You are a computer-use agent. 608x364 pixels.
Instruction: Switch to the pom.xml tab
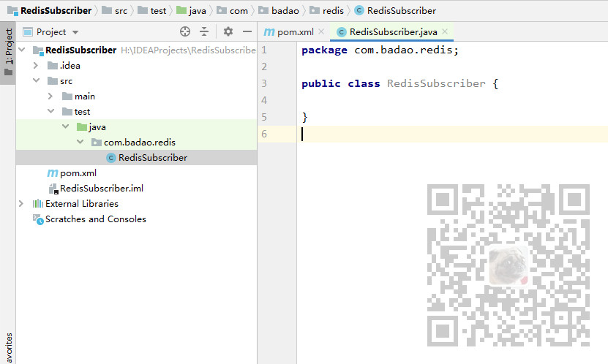[x=288, y=32]
